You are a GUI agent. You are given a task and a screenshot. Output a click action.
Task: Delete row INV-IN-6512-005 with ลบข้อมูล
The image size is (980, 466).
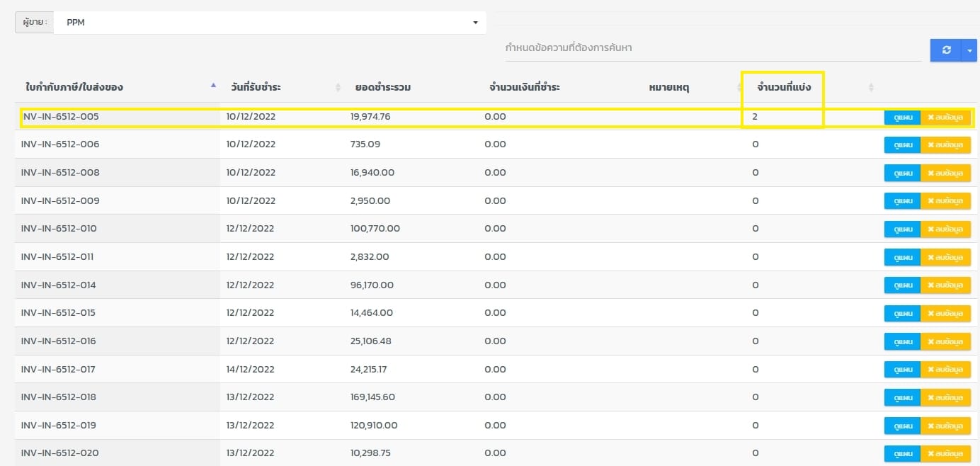pos(945,117)
